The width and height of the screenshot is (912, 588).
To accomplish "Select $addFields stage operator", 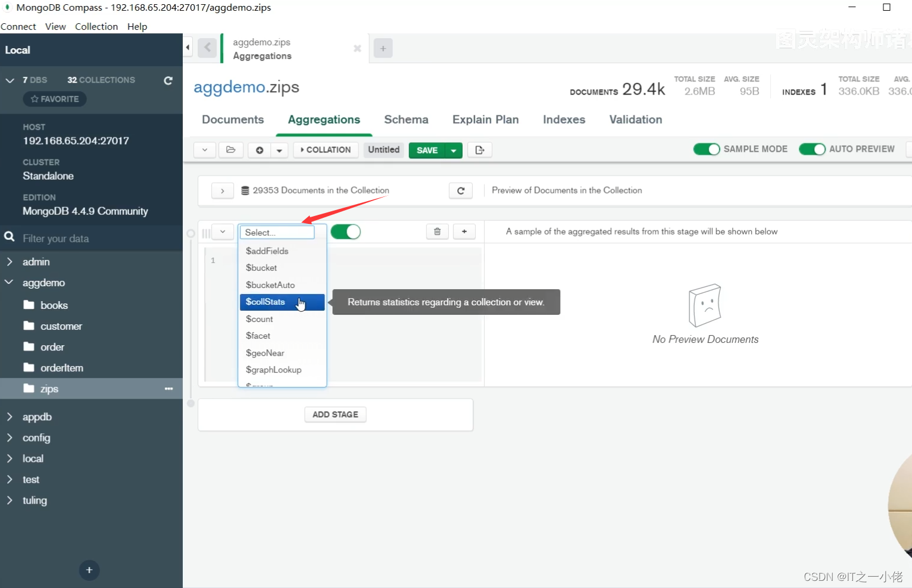I will [x=282, y=251].
